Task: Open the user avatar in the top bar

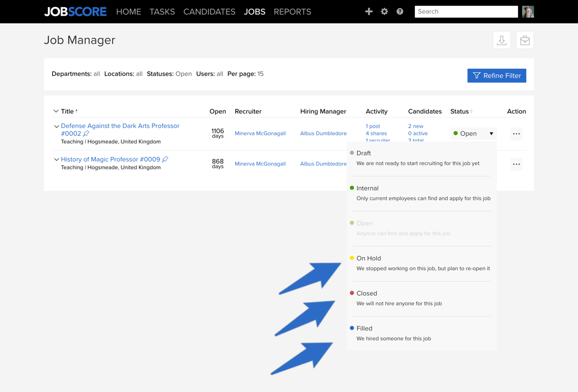Action: [528, 11]
